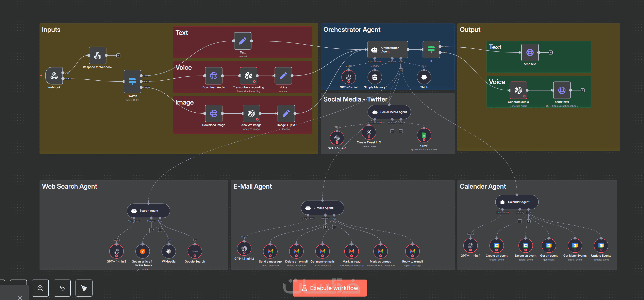Open the Transcribe a recording node
This screenshot has width=644, height=300.
pos(248,76)
